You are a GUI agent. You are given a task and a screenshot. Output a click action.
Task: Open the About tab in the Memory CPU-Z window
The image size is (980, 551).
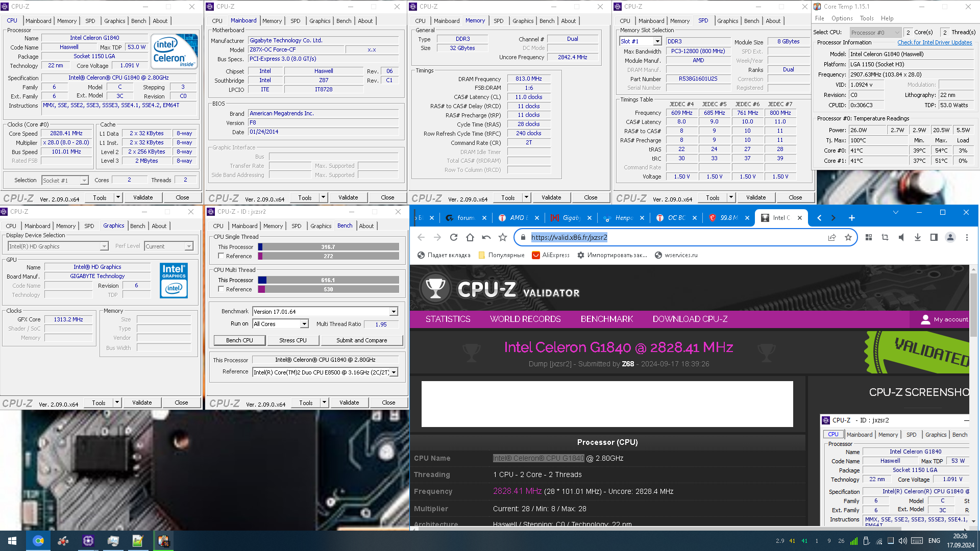pyautogui.click(x=568, y=21)
